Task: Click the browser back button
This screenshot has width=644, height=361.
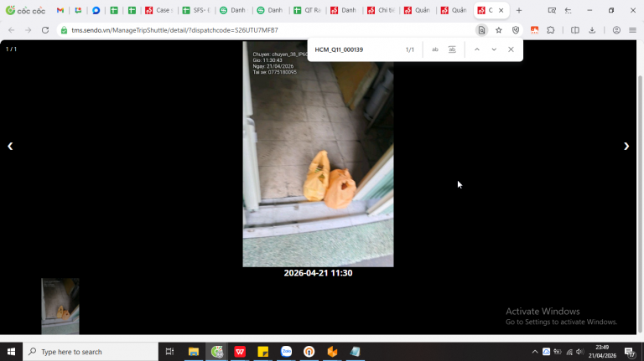Action: 11,30
